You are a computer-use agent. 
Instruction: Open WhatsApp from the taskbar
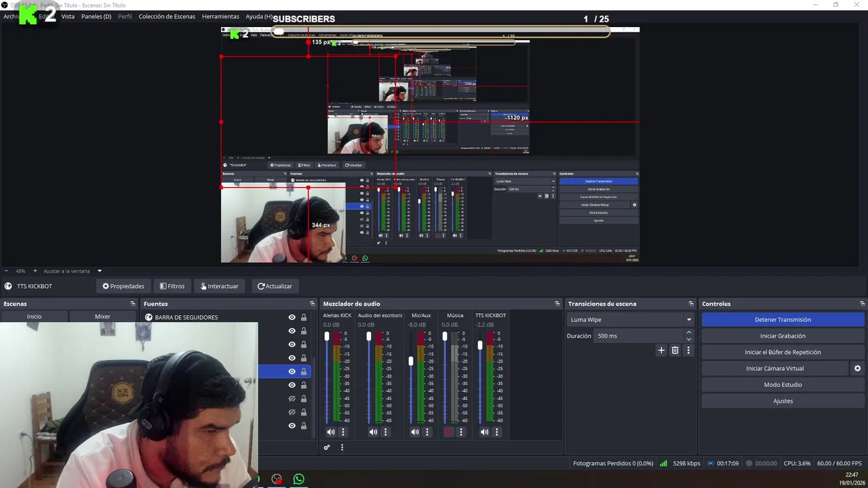click(298, 479)
